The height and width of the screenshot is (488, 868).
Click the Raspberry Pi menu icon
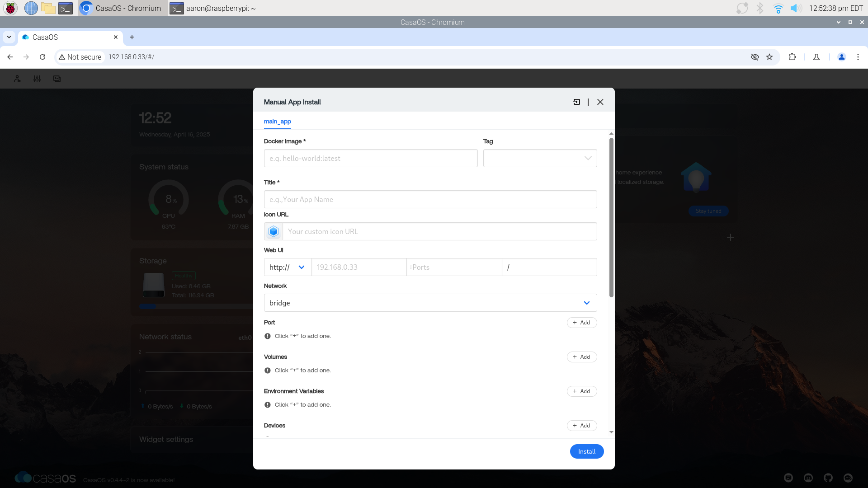10,8
